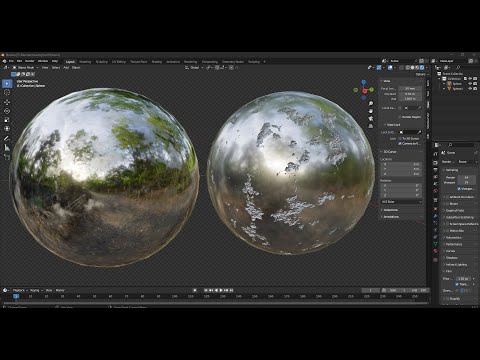Expand the Depth of Field panel
This screenshot has width=480, height=360.
tap(455, 210)
